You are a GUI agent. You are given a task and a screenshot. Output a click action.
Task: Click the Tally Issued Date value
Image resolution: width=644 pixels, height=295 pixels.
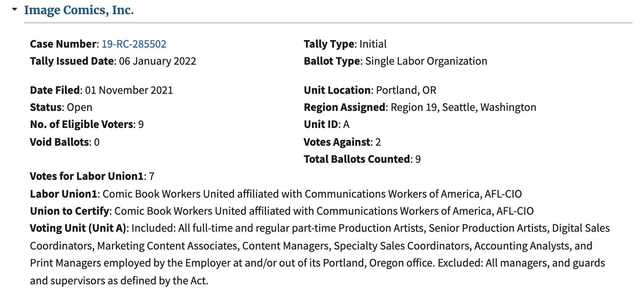(157, 61)
